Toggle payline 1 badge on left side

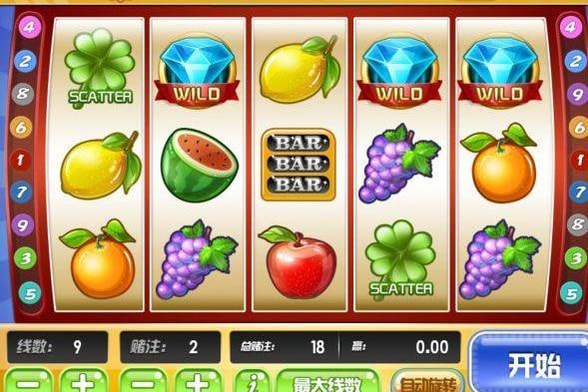20,160
